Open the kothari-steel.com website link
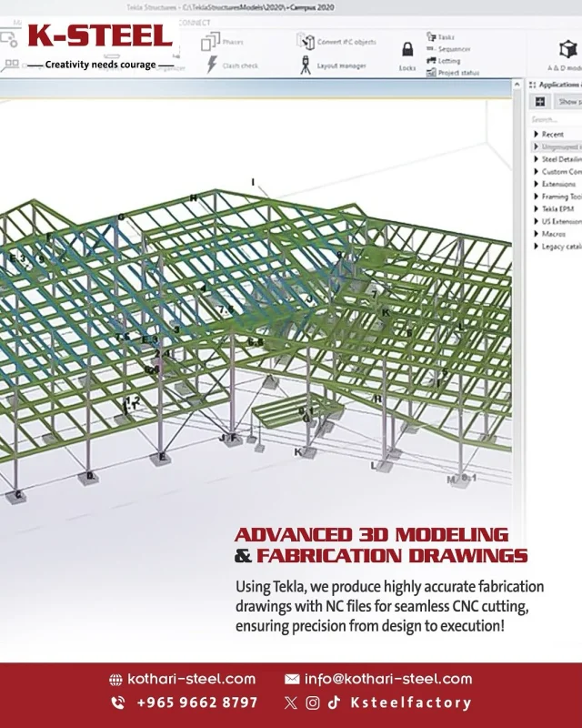Screen dimensions: 582x728 pos(191,679)
